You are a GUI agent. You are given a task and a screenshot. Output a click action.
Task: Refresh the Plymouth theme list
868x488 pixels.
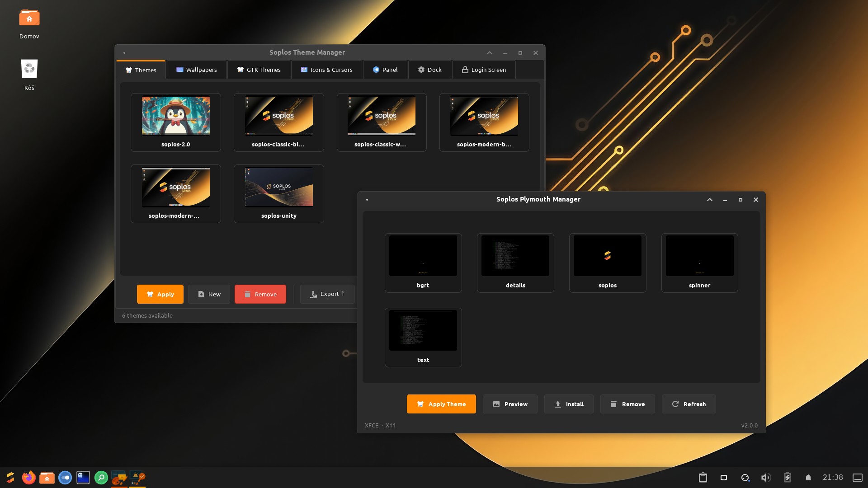click(x=689, y=404)
